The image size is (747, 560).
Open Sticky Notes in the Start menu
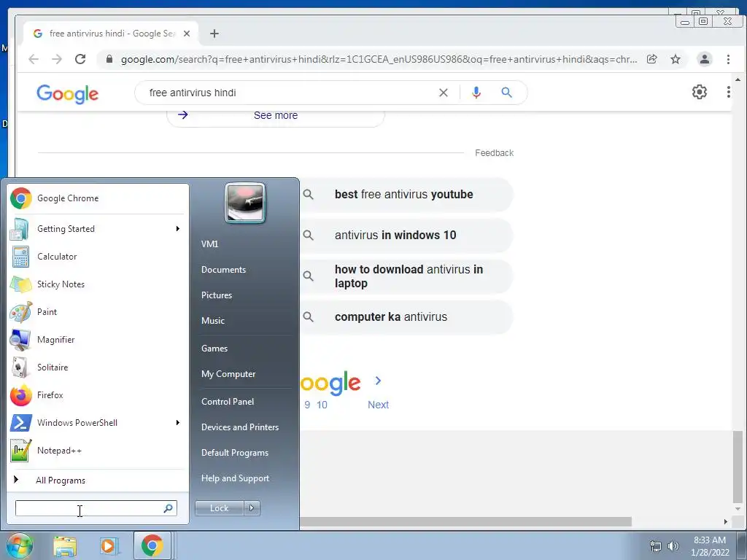pyautogui.click(x=97, y=284)
